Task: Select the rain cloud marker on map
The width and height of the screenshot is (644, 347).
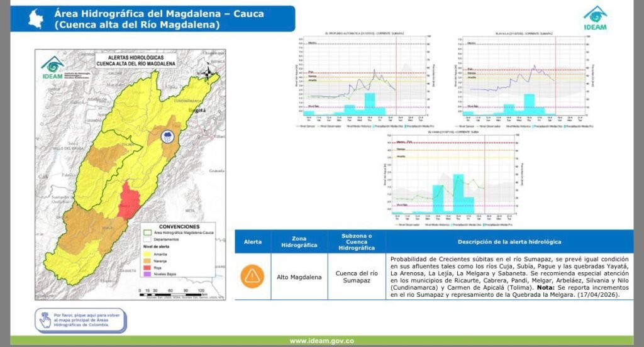Action: tap(169, 137)
